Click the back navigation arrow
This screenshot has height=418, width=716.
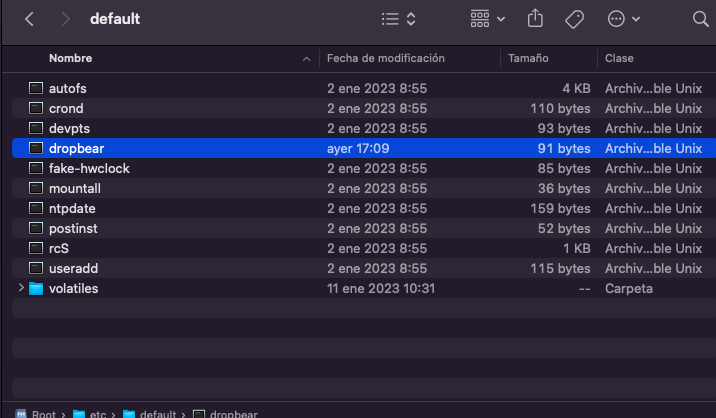point(29,19)
